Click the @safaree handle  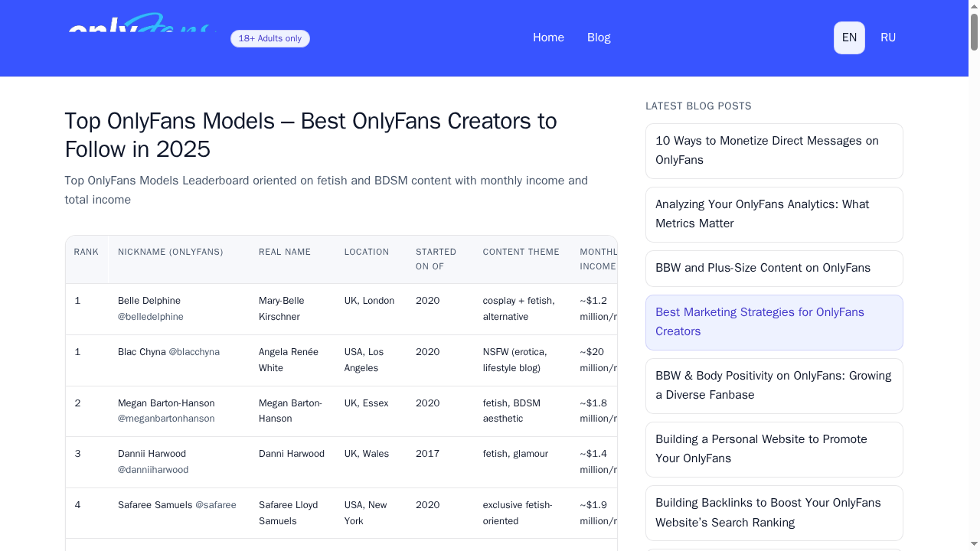(215, 505)
